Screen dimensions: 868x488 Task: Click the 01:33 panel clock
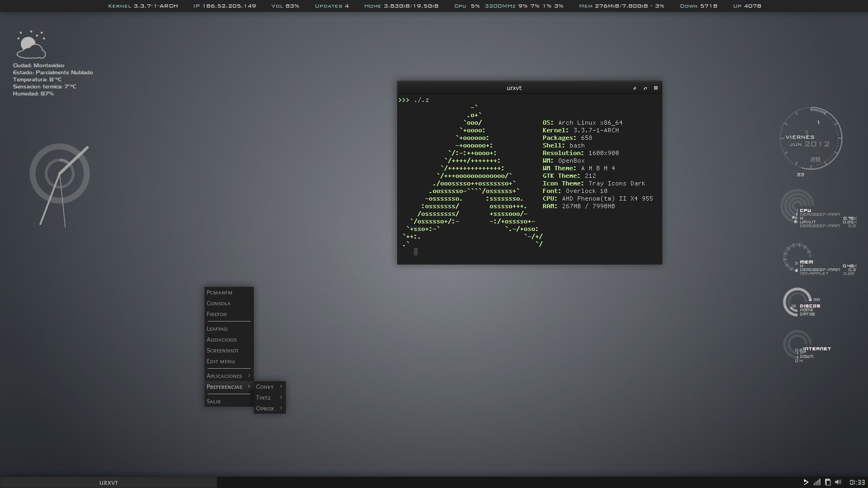point(857,482)
